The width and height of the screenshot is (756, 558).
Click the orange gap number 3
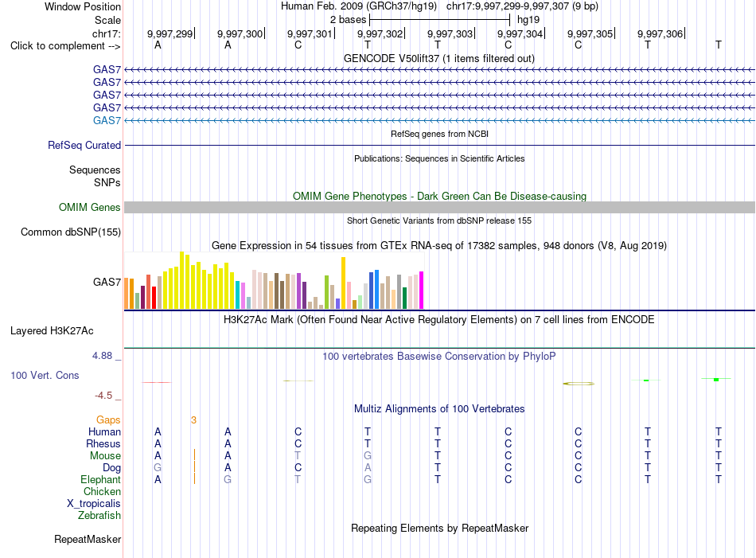[194, 420]
